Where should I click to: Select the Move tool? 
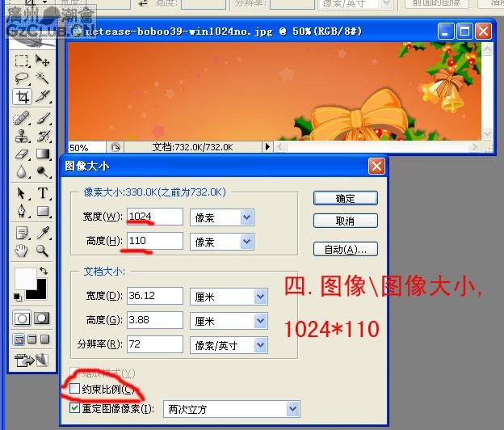coord(44,61)
